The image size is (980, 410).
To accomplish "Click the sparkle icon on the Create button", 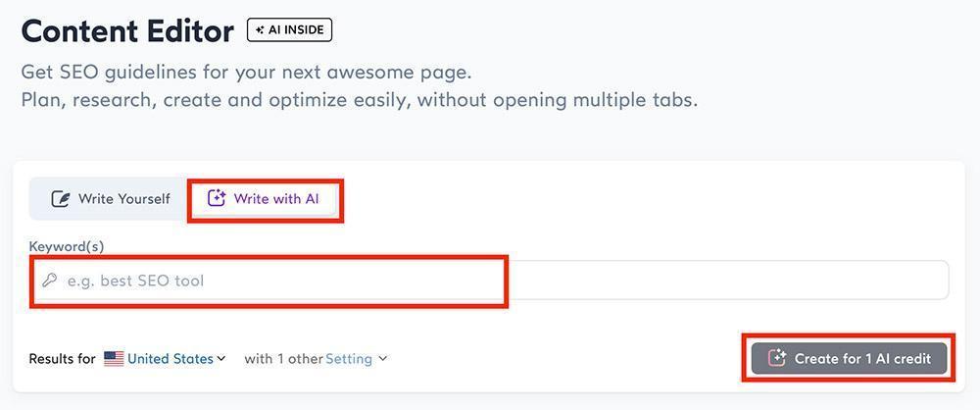I will pyautogui.click(x=776, y=359).
